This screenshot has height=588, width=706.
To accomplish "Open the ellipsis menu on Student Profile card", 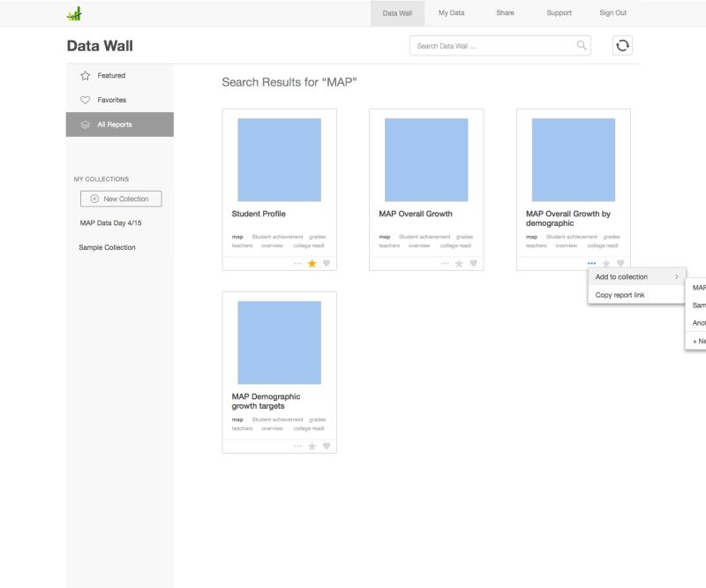I will [x=299, y=262].
